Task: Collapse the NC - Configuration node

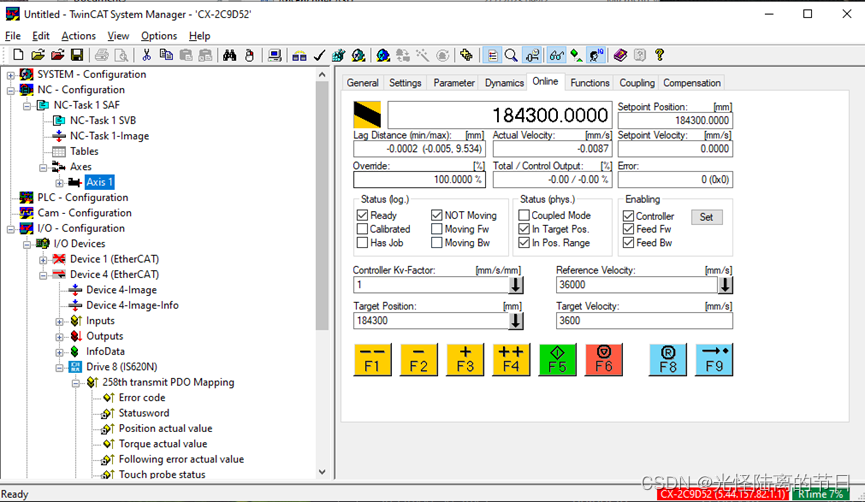Action: 10,90
